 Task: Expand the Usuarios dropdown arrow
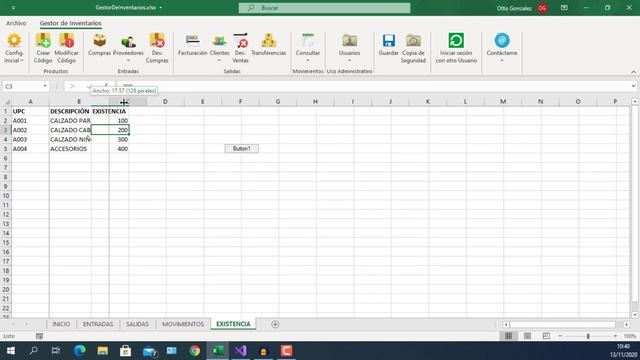(349, 60)
